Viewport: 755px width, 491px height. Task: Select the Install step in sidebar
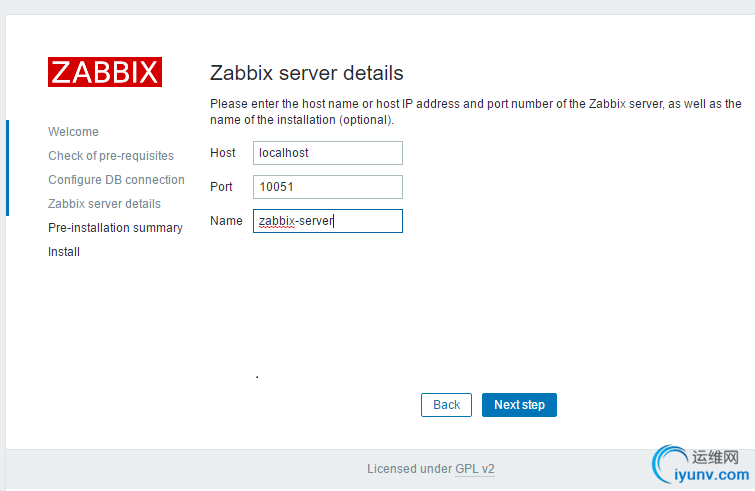click(x=64, y=252)
